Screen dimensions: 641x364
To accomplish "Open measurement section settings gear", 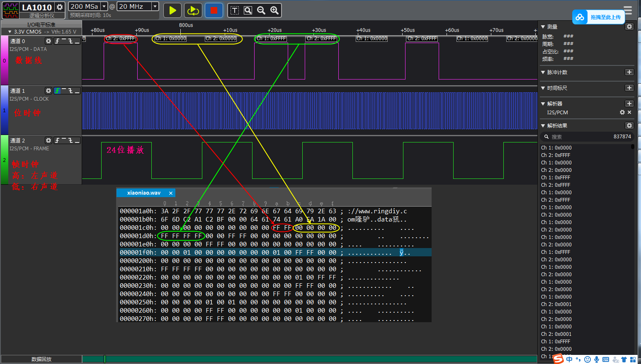I will click(629, 27).
